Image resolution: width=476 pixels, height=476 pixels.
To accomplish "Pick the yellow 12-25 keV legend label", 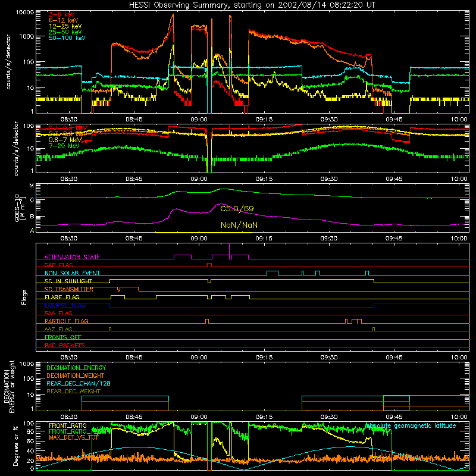I will click(65, 26).
